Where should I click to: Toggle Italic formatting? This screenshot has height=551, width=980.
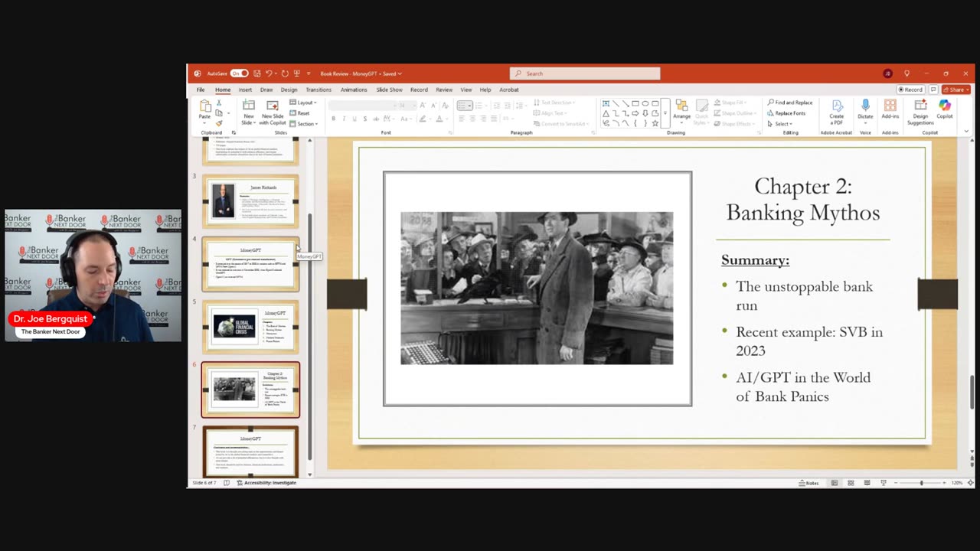point(344,119)
